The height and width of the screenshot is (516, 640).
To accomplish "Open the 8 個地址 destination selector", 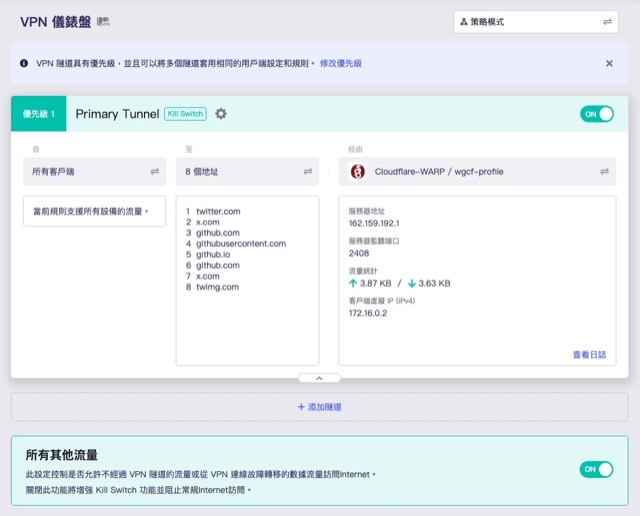I will [x=247, y=171].
